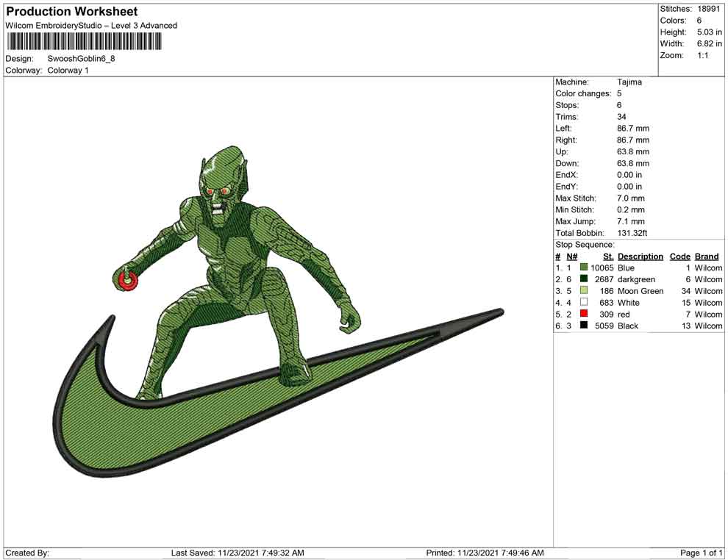The width and height of the screenshot is (728, 560).
Task: Click the red thread color swatch
Action: click(584, 314)
